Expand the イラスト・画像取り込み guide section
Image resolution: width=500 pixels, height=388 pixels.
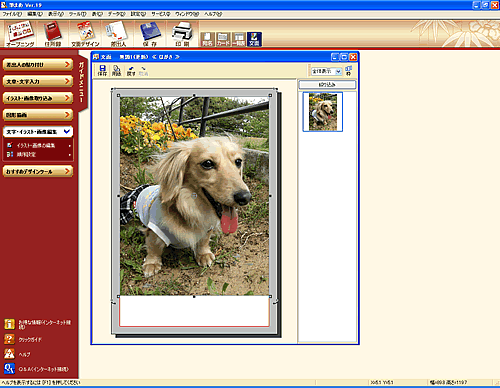click(x=38, y=98)
